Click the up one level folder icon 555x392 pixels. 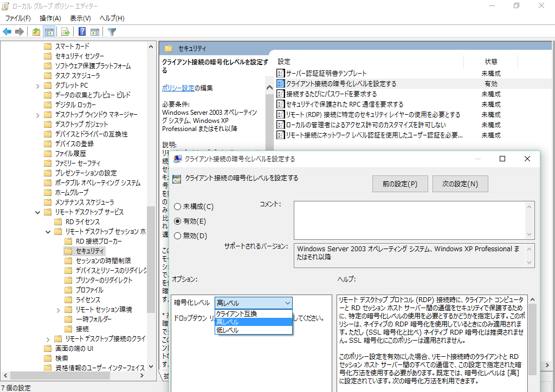[x=35, y=31]
